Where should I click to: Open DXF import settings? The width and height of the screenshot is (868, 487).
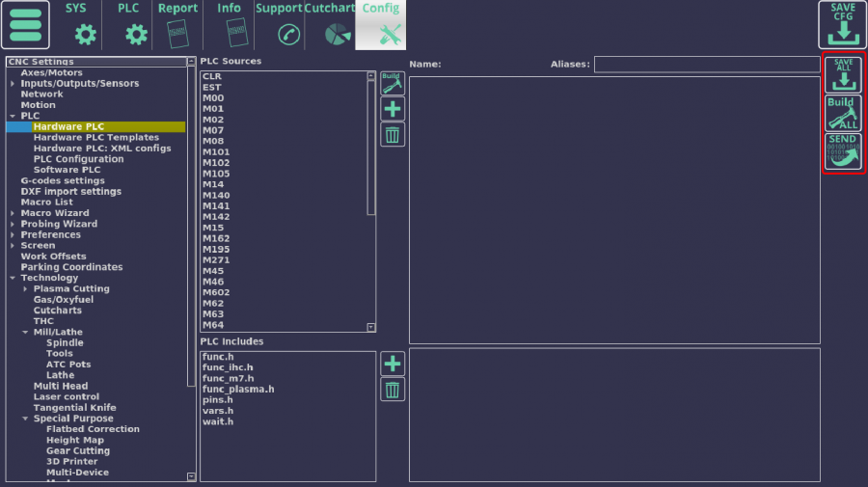pos(70,192)
